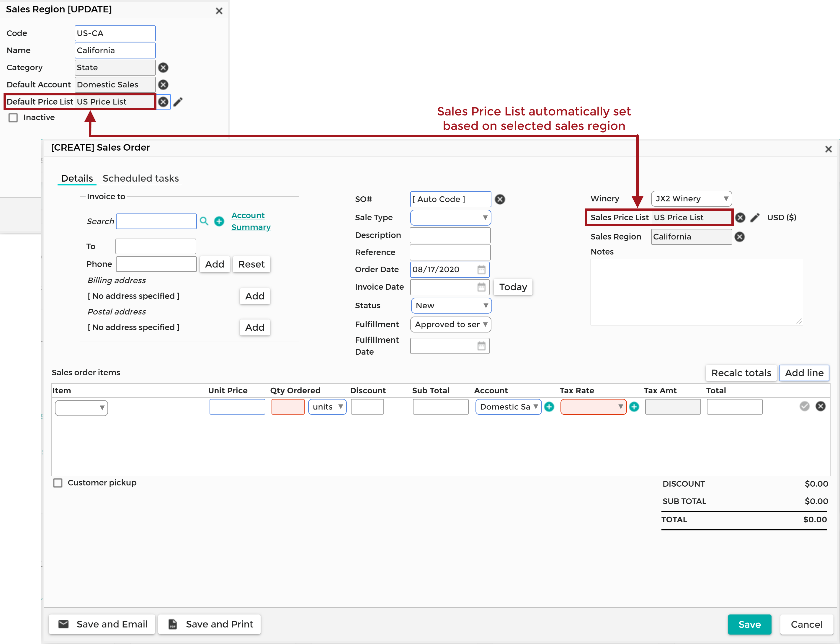840x644 pixels.
Task: Open the Tax Rate dropdown
Action: point(594,407)
